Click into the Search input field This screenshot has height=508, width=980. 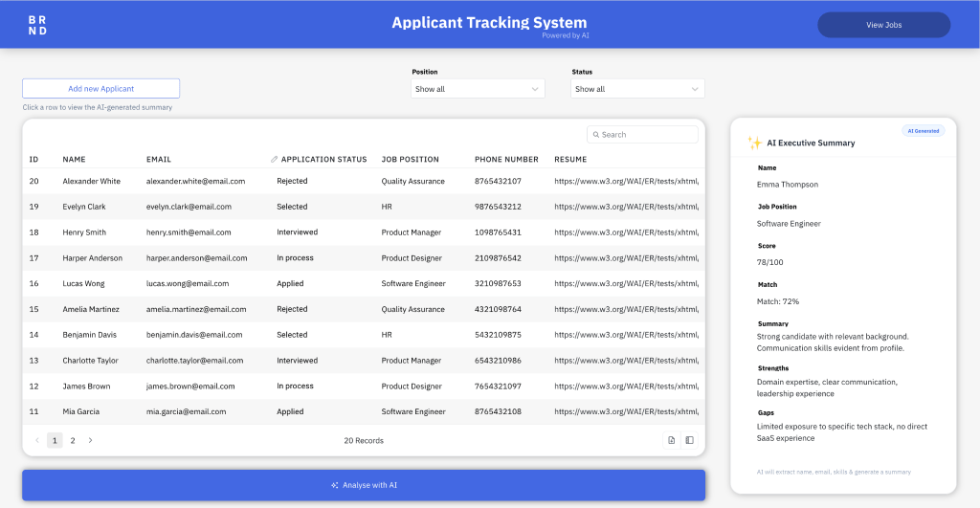pyautogui.click(x=642, y=134)
